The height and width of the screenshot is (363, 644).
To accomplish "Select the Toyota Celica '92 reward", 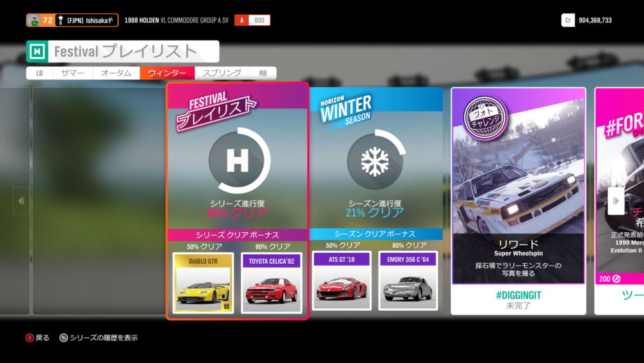I will 271,282.
